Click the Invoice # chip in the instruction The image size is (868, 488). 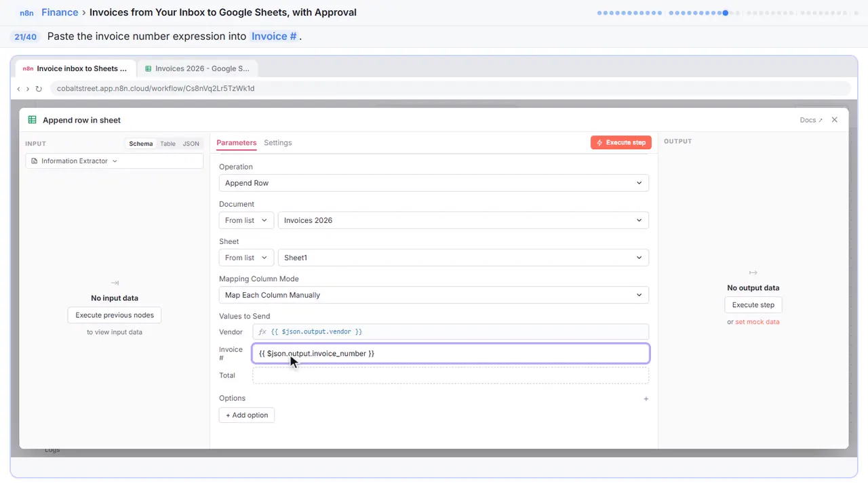(274, 37)
